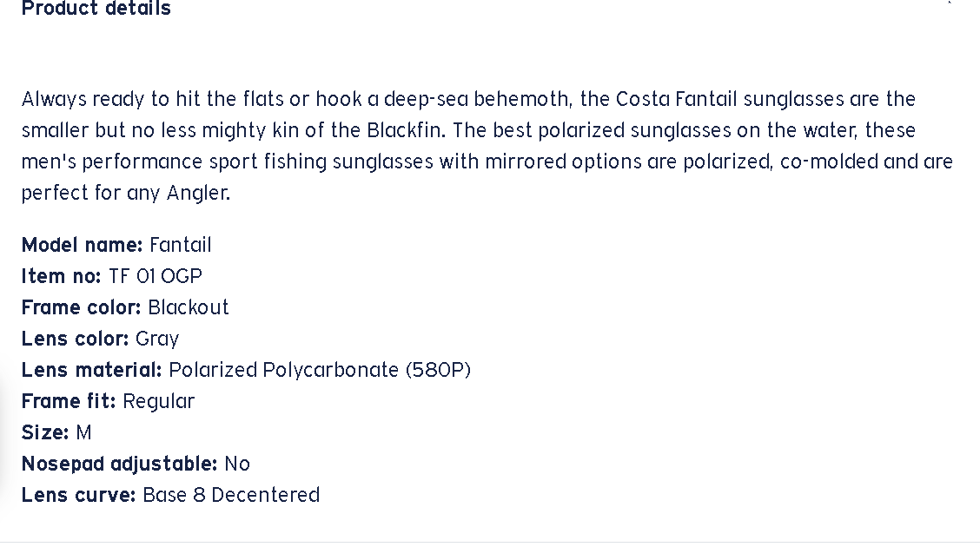
Task: Collapse the Product details section header
Action: 96,9
